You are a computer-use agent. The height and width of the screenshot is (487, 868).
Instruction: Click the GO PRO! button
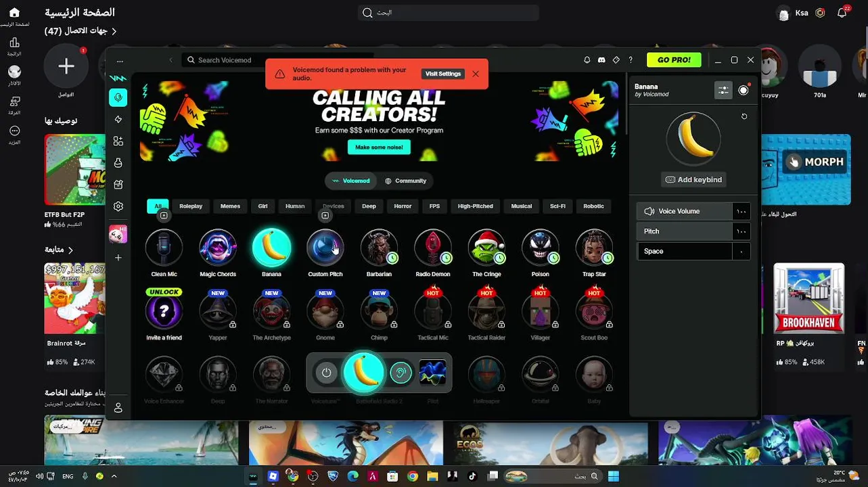(674, 60)
